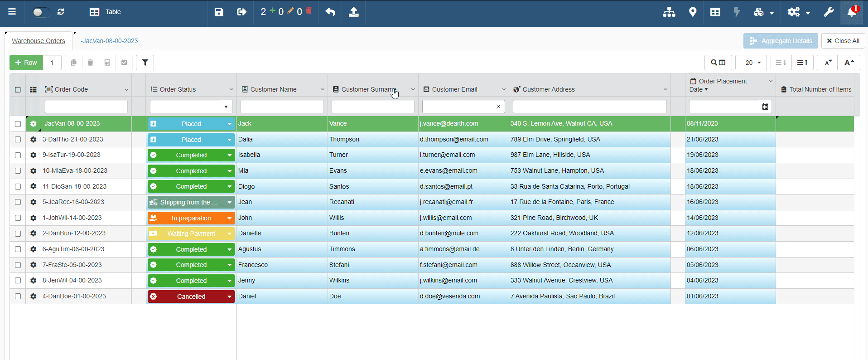
Task: Open row settings gear for 3-DalTho-21-00-2023
Action: (x=33, y=140)
